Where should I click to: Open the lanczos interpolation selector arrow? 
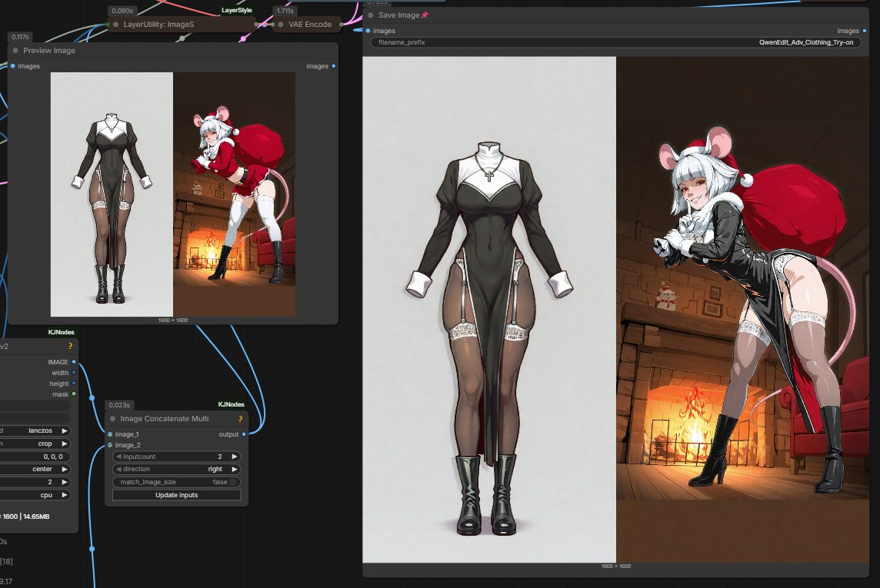[65, 430]
